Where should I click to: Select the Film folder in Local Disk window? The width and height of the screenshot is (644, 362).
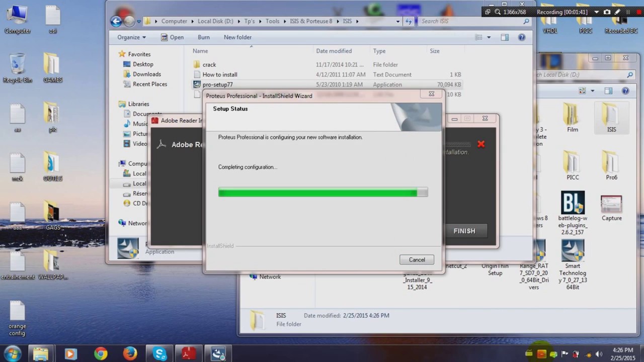[573, 118]
